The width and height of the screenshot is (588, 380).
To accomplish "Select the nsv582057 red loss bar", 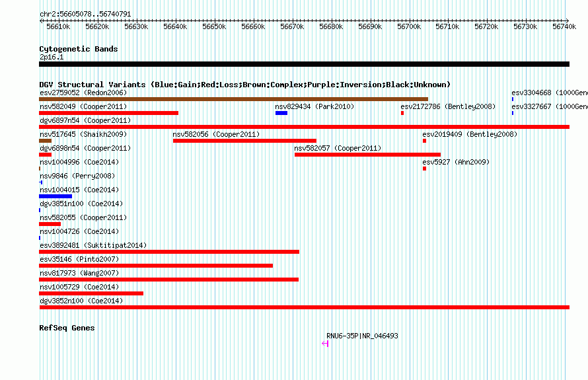I will coord(367,155).
